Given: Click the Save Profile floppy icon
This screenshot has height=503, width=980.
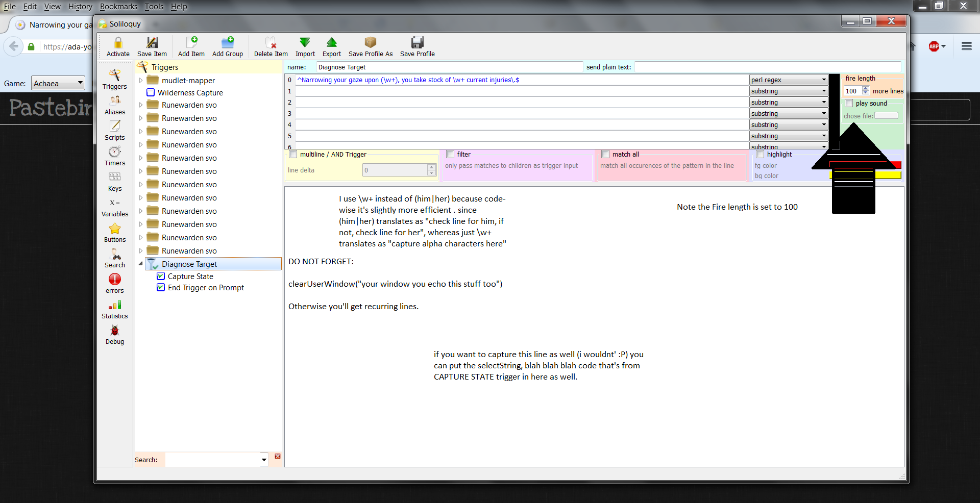Looking at the screenshot, I should (x=418, y=42).
